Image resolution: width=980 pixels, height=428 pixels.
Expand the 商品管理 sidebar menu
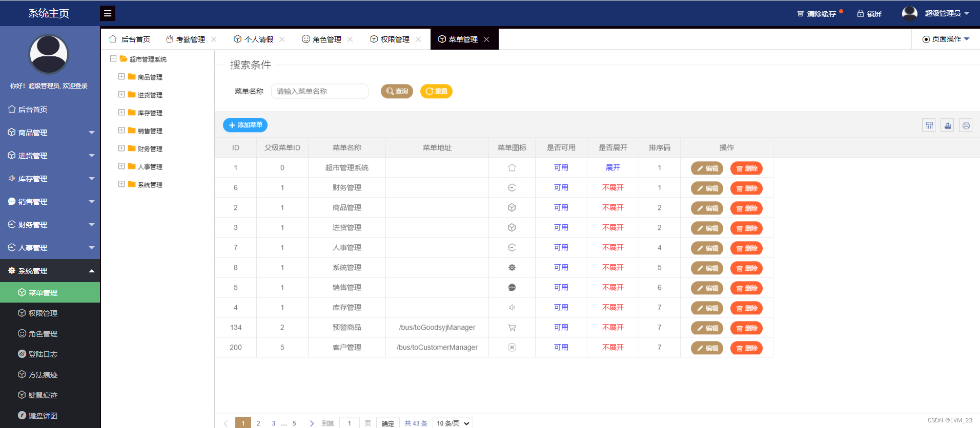coord(50,133)
